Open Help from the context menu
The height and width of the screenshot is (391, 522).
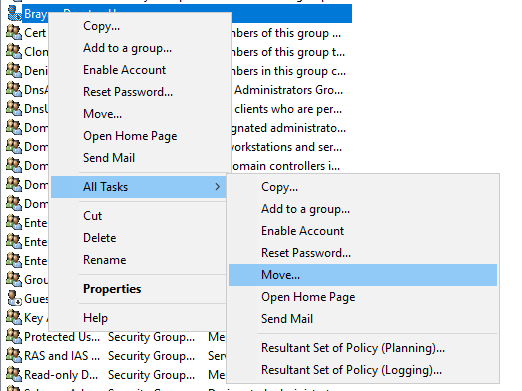(95, 318)
